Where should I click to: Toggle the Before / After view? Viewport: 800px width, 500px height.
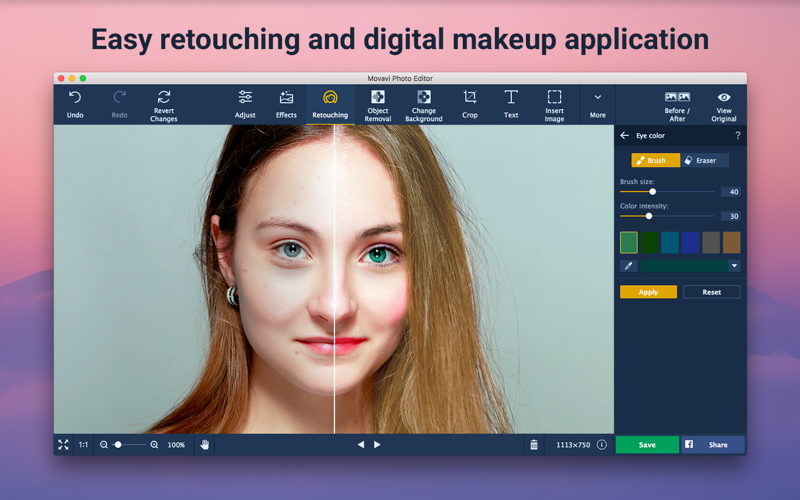677,98
